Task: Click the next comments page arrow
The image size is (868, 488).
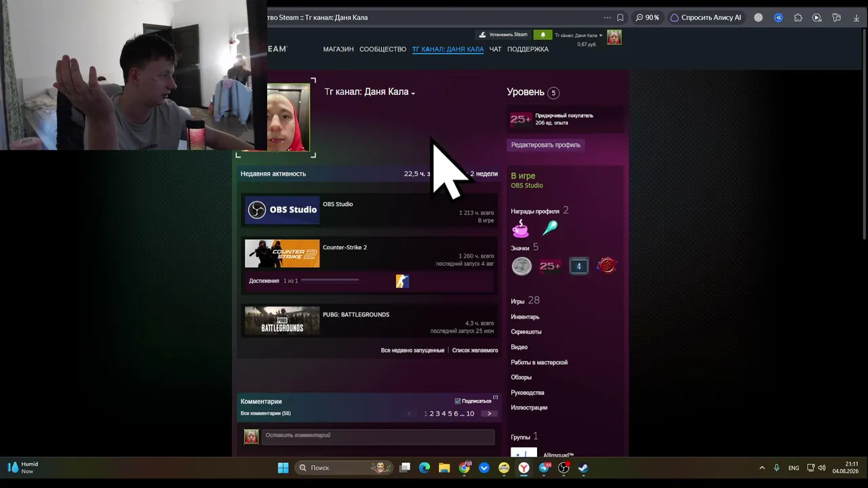Action: [x=489, y=413]
